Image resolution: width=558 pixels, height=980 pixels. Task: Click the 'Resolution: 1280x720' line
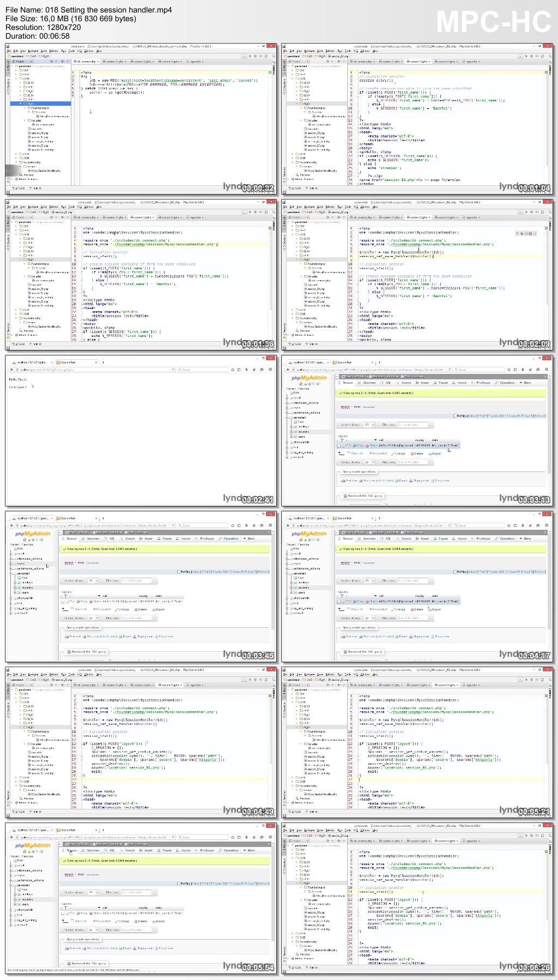[43, 27]
